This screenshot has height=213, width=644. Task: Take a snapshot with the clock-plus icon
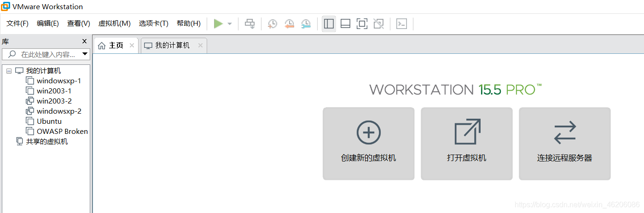[273, 23]
